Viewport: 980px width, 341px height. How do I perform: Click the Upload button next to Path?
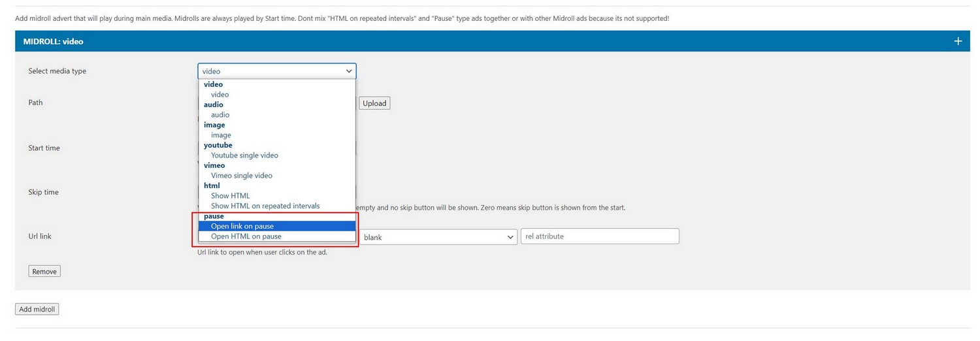click(374, 103)
